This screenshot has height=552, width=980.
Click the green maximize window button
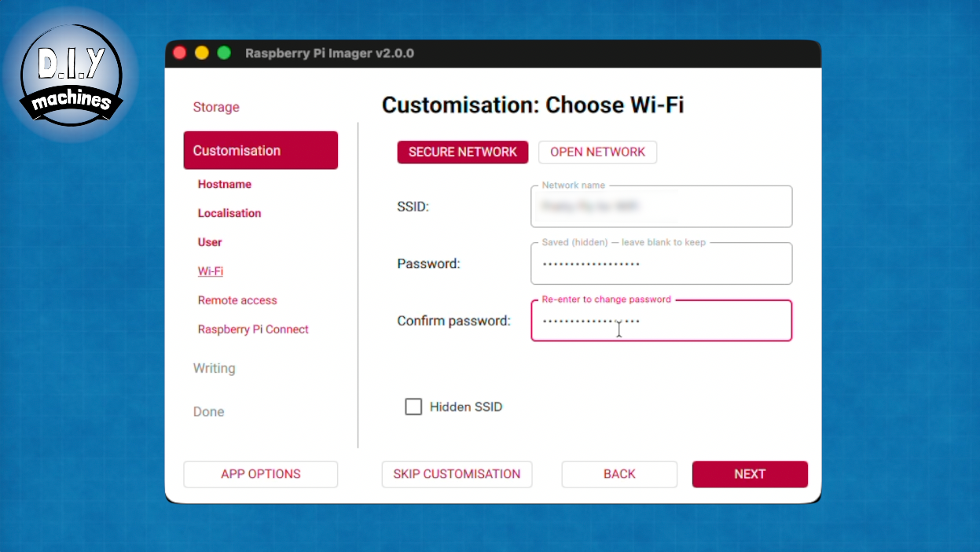[x=224, y=53]
